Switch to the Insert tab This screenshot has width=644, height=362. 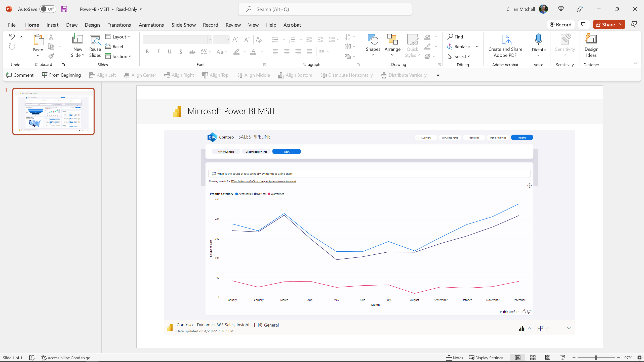click(52, 25)
